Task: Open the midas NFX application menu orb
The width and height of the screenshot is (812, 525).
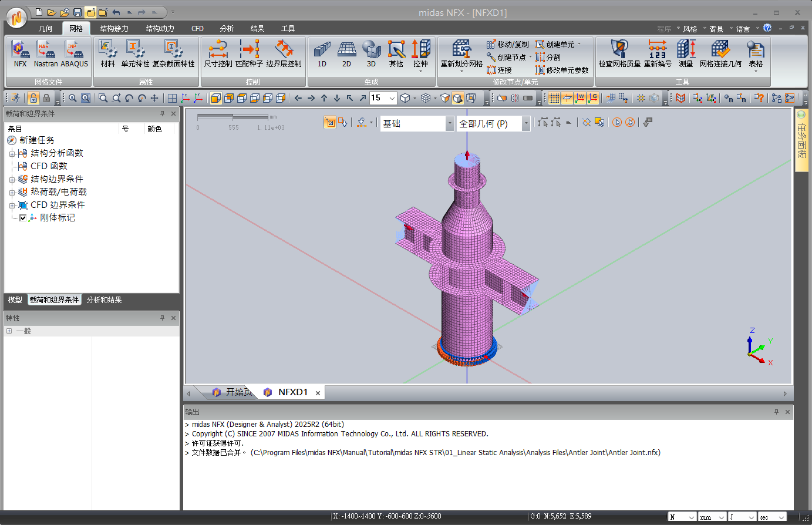Action: pos(17,18)
